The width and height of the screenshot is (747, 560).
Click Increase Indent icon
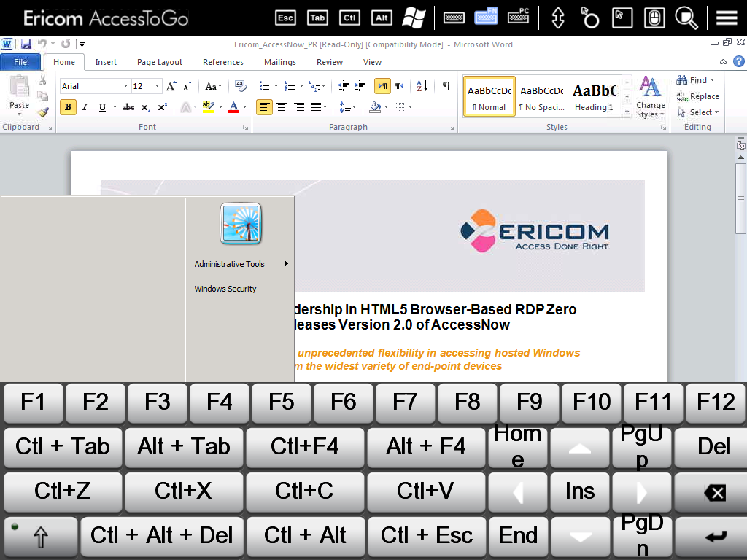coord(360,86)
